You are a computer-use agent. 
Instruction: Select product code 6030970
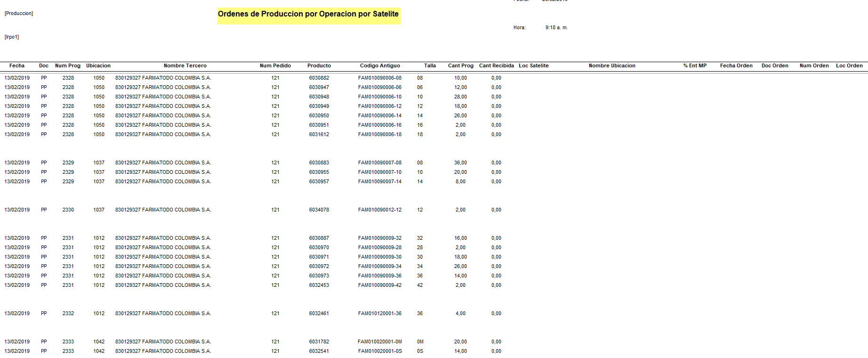click(319, 247)
